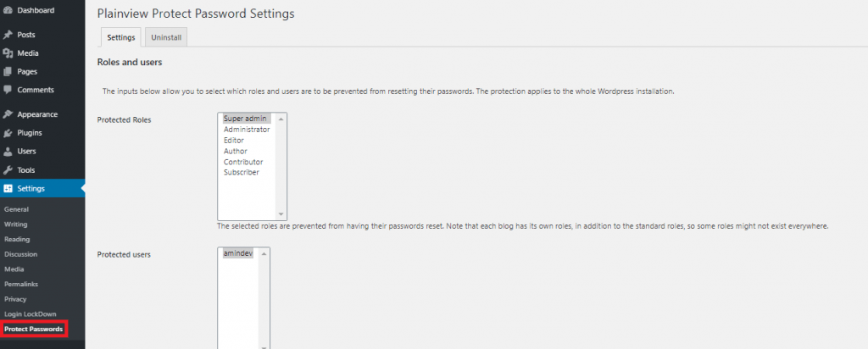Switch to the Settings tab
The width and height of the screenshot is (868, 349).
click(120, 37)
